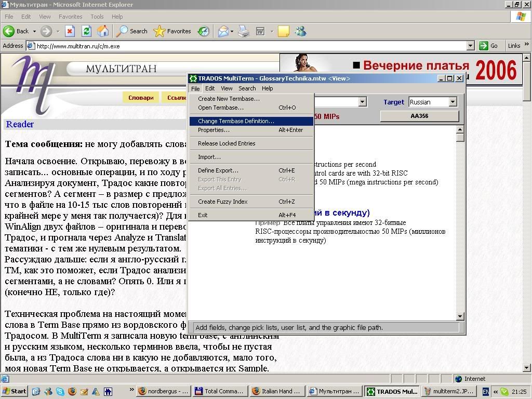Click the Forward arrow icon in Internet Explorer

(x=46, y=31)
